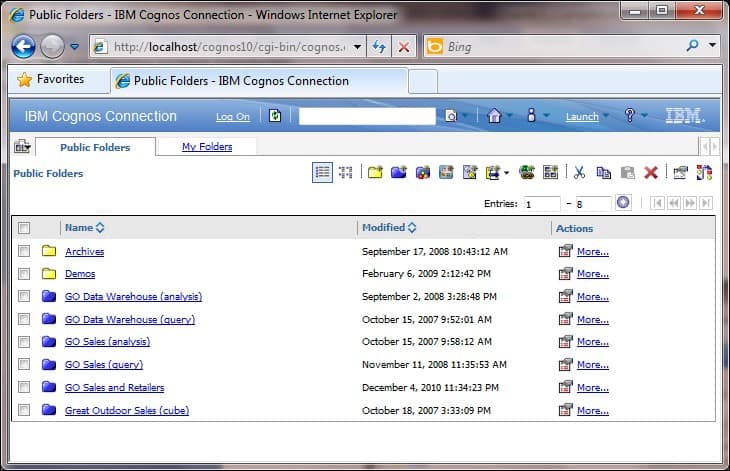
Task: Click the refresh icon beside Log On
Action: tap(276, 116)
